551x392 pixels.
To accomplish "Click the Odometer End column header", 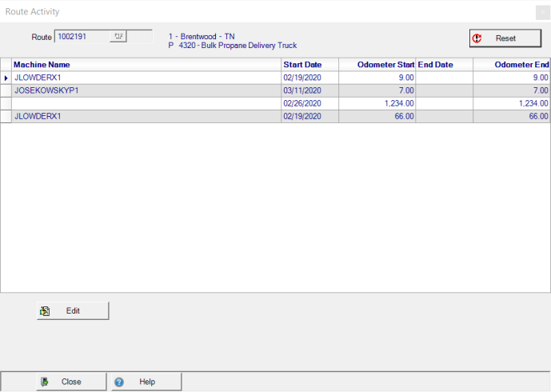I will click(511, 64).
